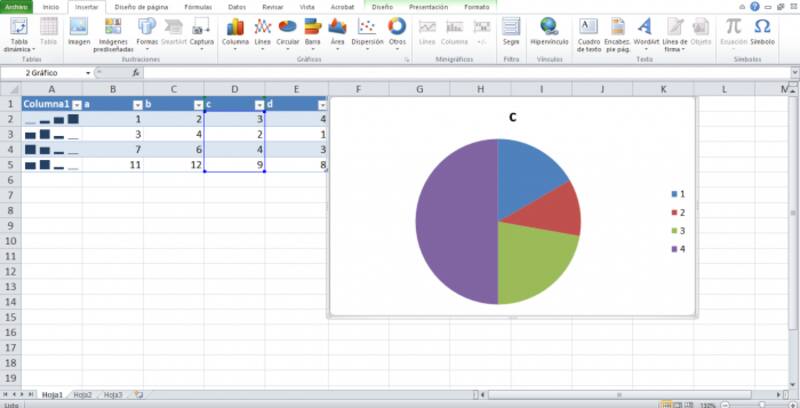Click the Segmentación filter button

511,31
